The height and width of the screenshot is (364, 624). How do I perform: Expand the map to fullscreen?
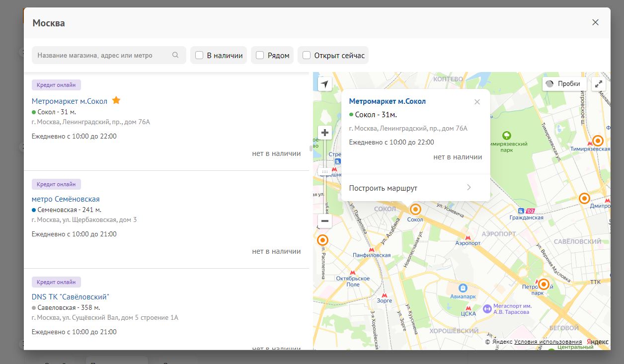(600, 84)
